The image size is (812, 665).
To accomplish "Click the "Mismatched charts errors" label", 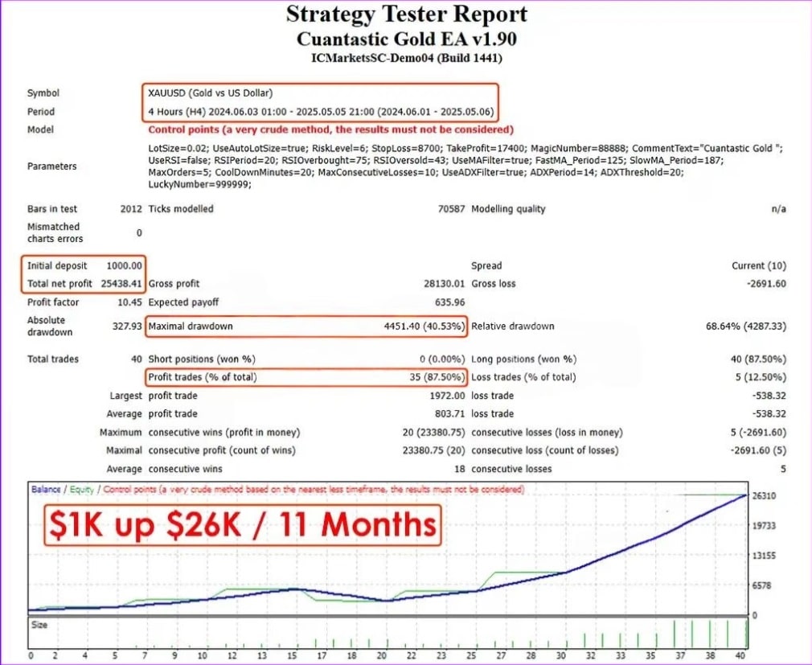I will 54,232.
